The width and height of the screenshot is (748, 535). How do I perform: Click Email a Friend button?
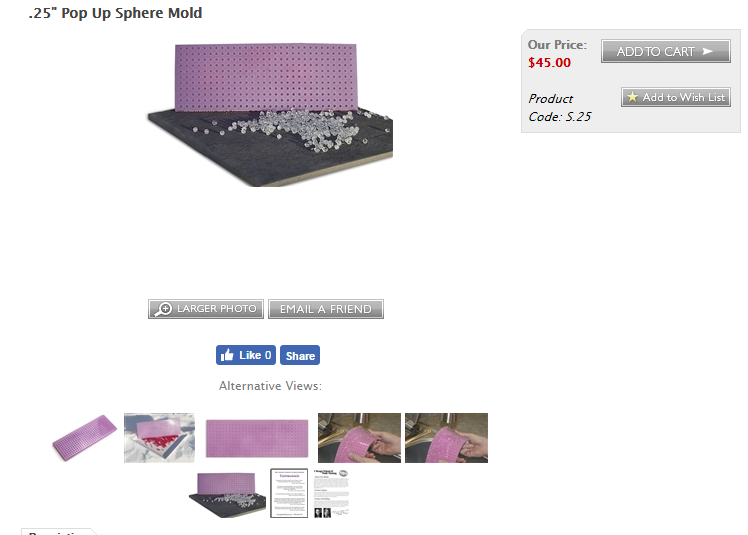[x=326, y=309]
